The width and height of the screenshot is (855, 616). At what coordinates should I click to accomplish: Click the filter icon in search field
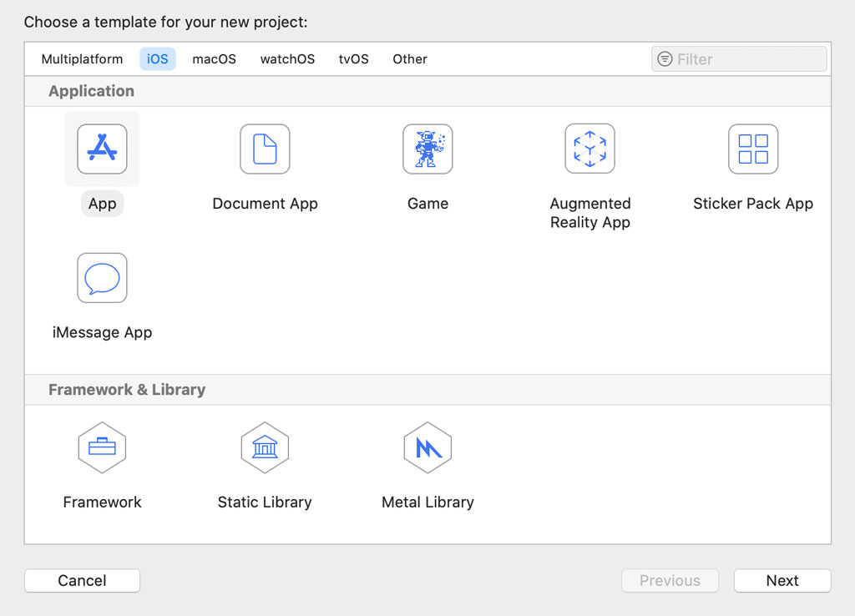(665, 59)
